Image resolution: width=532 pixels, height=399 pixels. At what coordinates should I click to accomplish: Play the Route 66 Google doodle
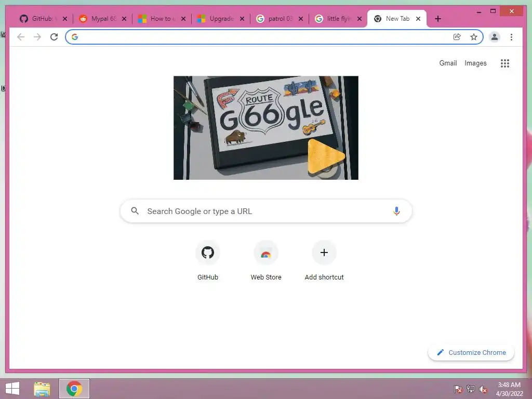point(325,157)
